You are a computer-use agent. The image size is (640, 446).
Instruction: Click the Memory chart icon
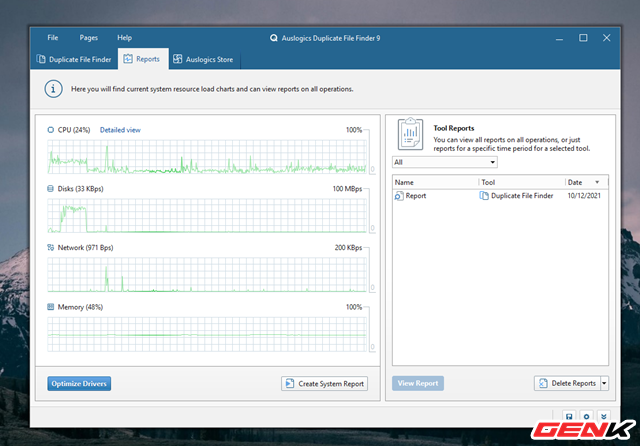click(51, 306)
